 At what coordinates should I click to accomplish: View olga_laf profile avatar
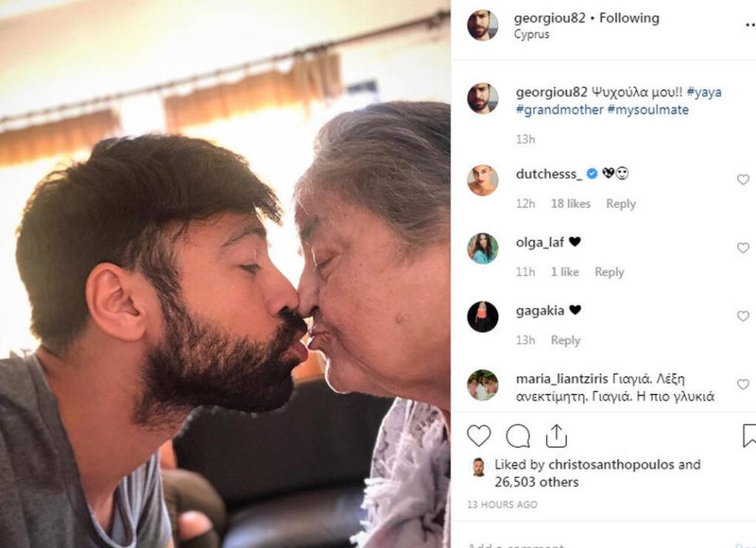click(x=483, y=248)
